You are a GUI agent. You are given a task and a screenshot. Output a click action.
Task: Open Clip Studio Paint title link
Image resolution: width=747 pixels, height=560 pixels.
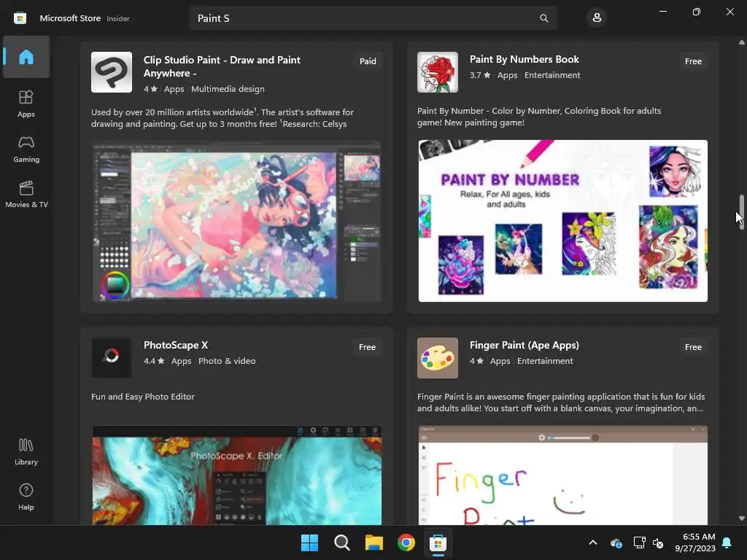[222, 66]
